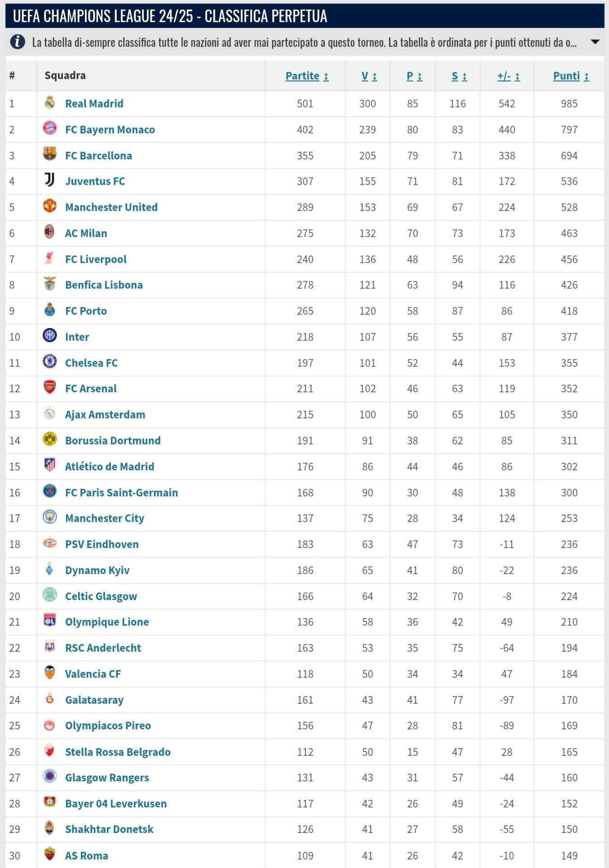Click the Real Madrid club crest
Image resolution: width=609 pixels, height=868 pixels.
[50, 103]
